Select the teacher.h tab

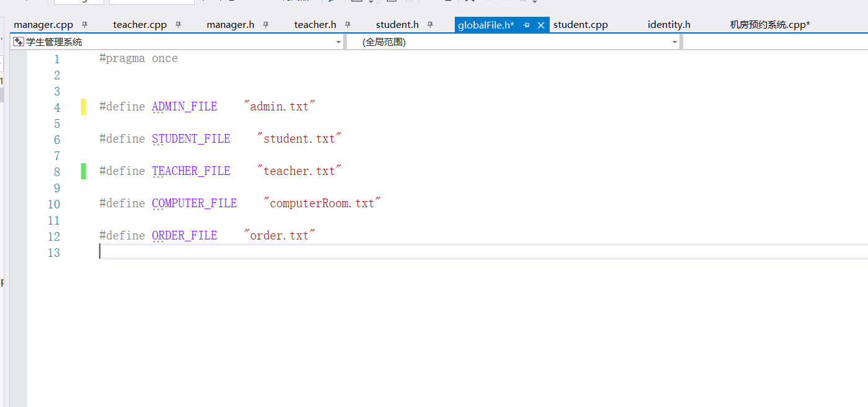pos(315,25)
